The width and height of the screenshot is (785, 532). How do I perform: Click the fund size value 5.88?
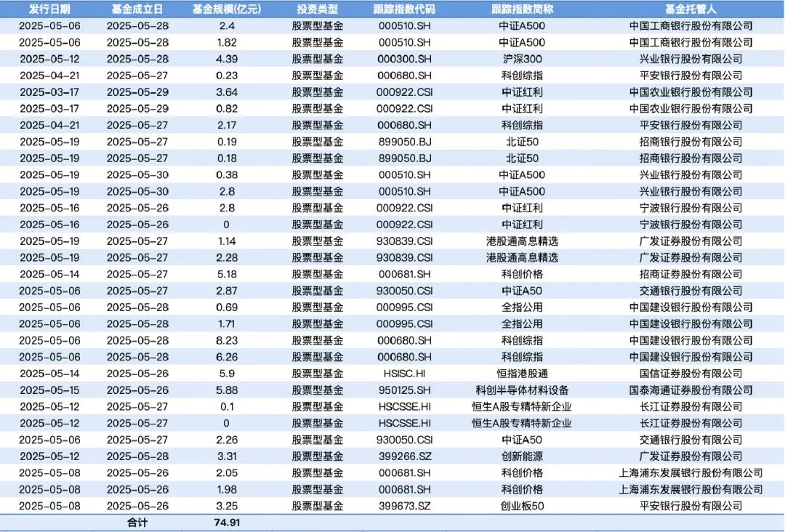(227, 390)
